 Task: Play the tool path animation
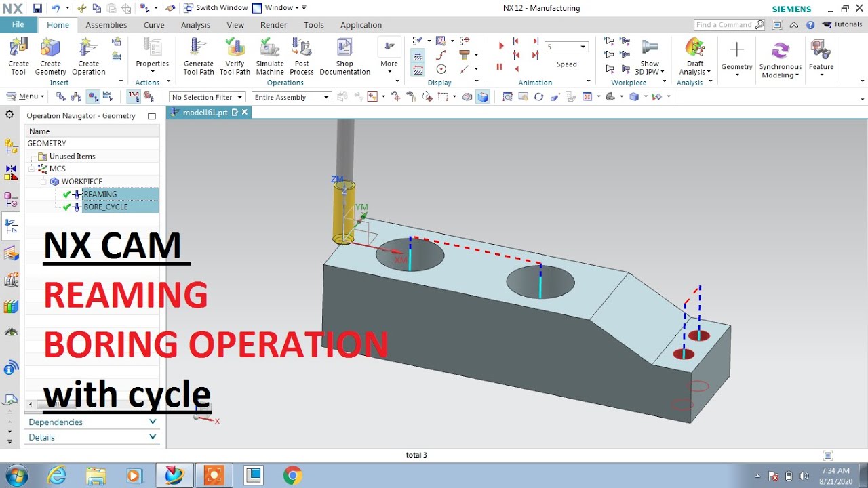tap(501, 46)
